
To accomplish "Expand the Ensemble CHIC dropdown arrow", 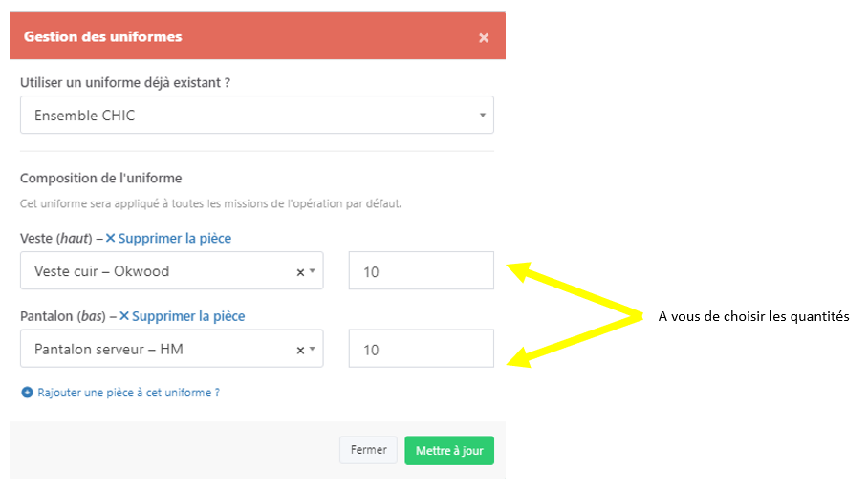I will click(x=482, y=116).
